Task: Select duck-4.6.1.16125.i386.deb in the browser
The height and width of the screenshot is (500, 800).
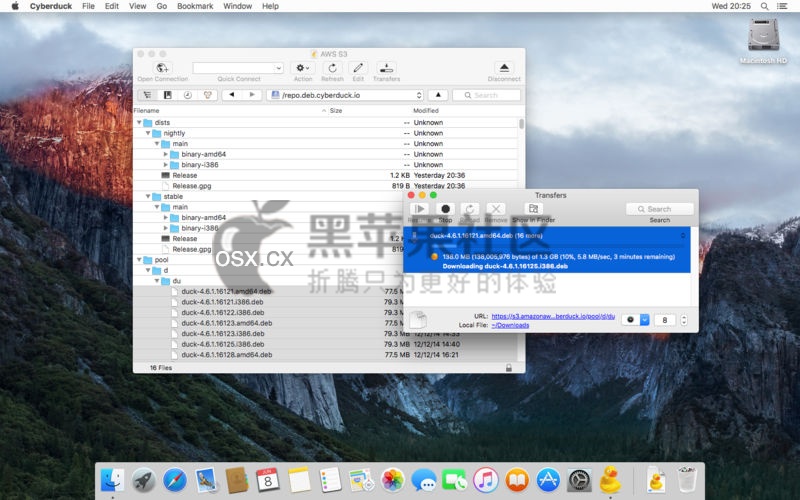Action: (222, 344)
